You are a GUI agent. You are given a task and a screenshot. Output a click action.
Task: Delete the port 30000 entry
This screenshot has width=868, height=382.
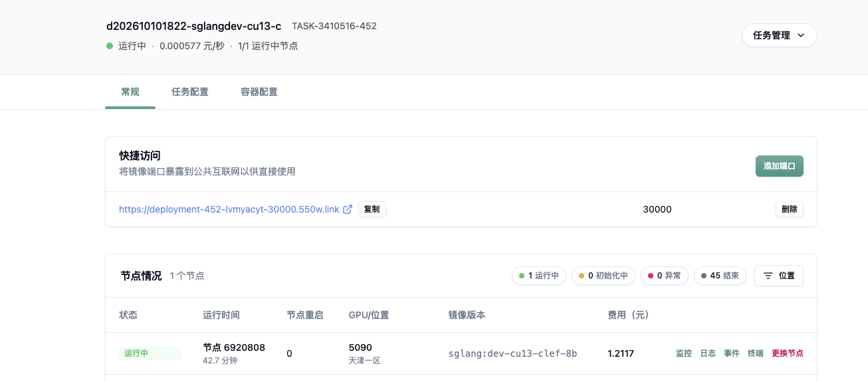coord(790,209)
